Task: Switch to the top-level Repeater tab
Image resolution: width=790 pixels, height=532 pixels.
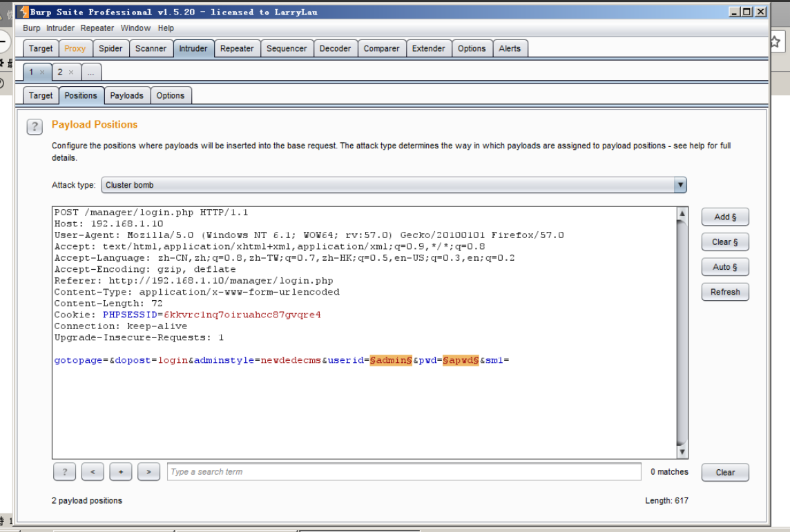Action: (x=237, y=48)
